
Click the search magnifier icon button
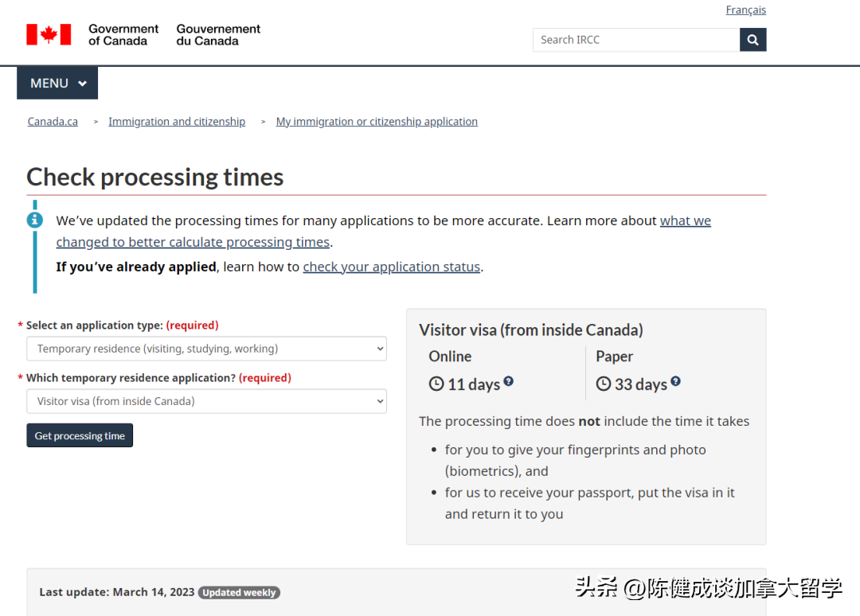752,40
